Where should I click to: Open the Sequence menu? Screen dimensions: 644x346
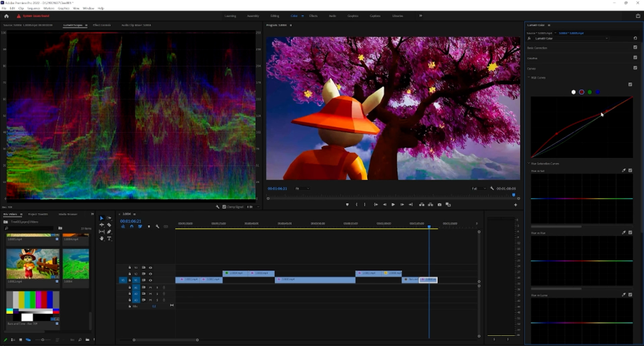(33, 8)
